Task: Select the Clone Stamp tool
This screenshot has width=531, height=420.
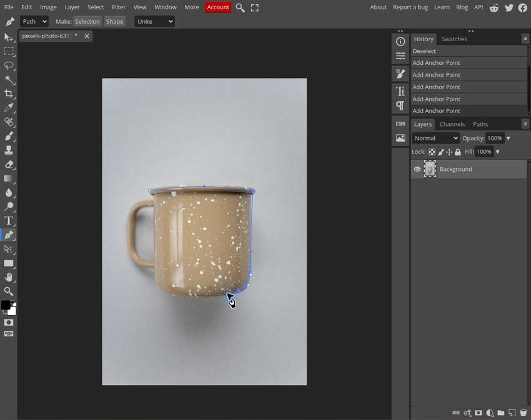Action: tap(9, 150)
